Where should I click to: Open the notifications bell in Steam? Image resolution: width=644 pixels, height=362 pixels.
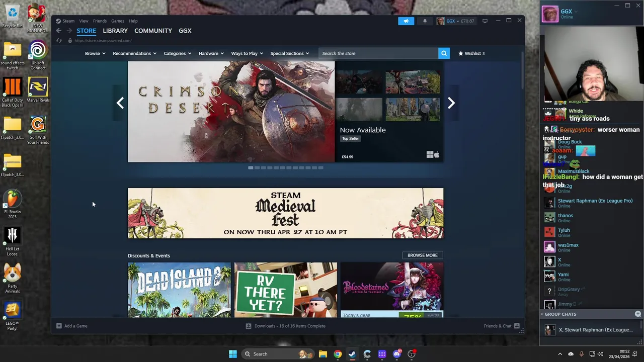(425, 21)
